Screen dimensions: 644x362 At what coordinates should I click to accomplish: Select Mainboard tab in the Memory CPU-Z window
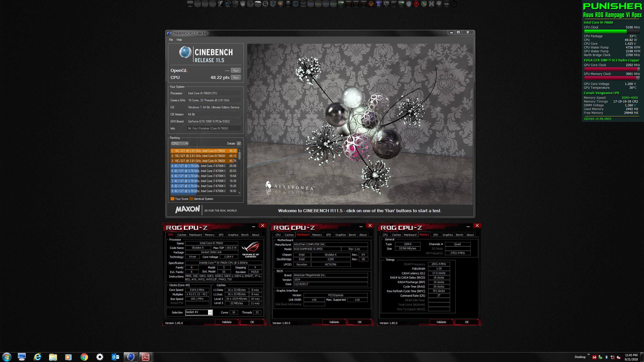(410, 235)
